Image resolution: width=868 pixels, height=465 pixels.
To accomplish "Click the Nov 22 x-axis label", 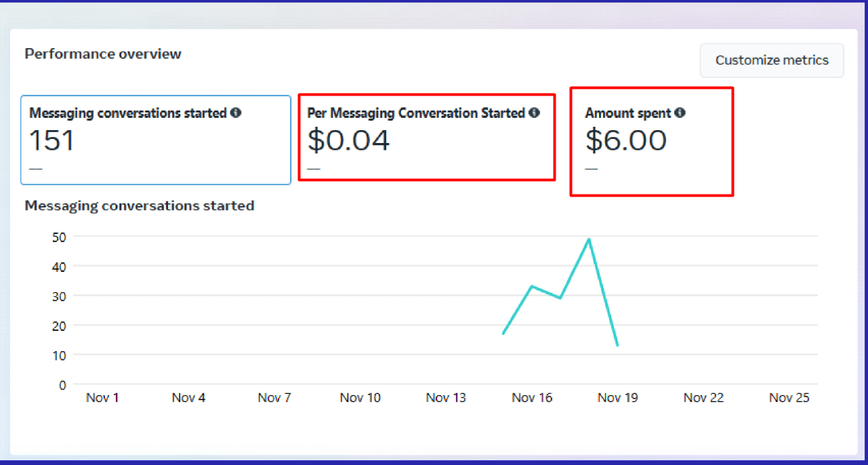I will pyautogui.click(x=703, y=398).
